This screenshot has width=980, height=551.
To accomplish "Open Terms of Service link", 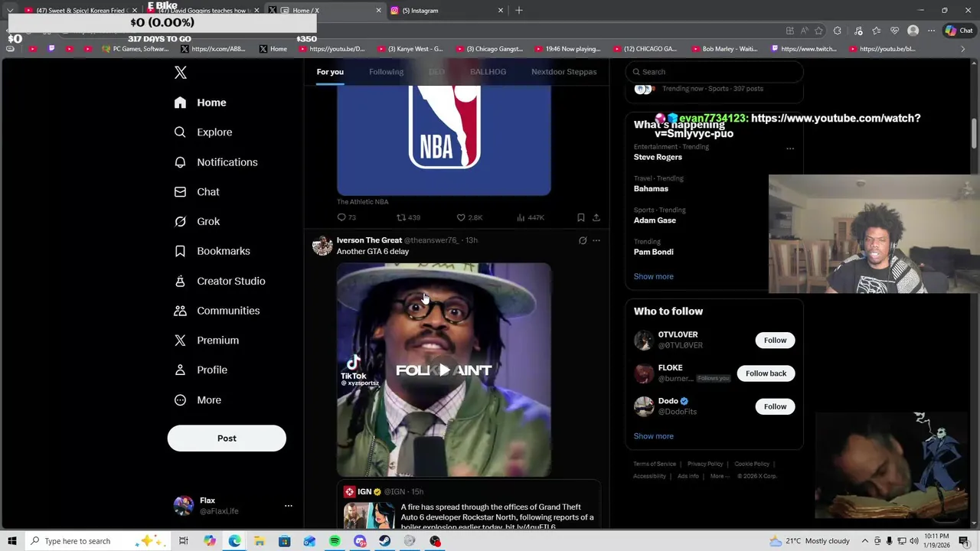I will pos(655,464).
